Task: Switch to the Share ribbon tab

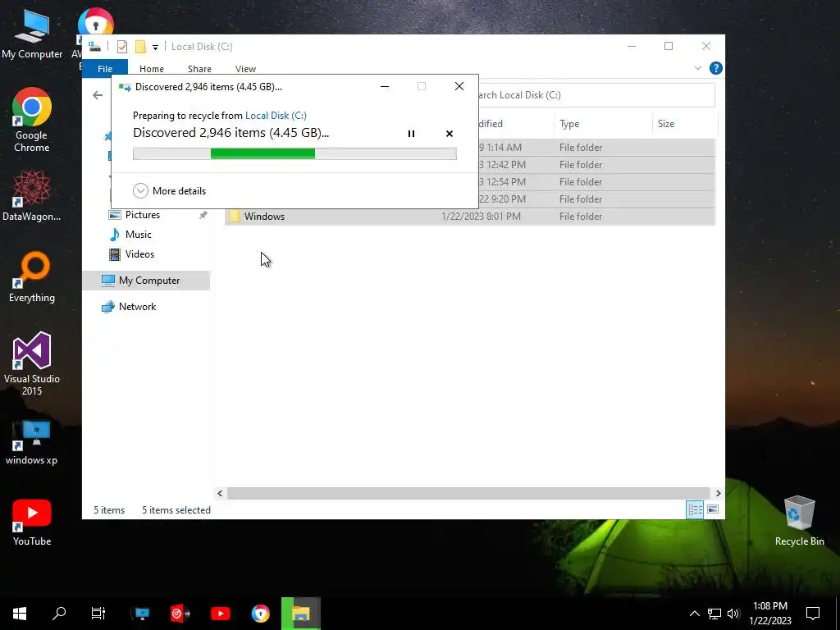Action: (x=200, y=69)
